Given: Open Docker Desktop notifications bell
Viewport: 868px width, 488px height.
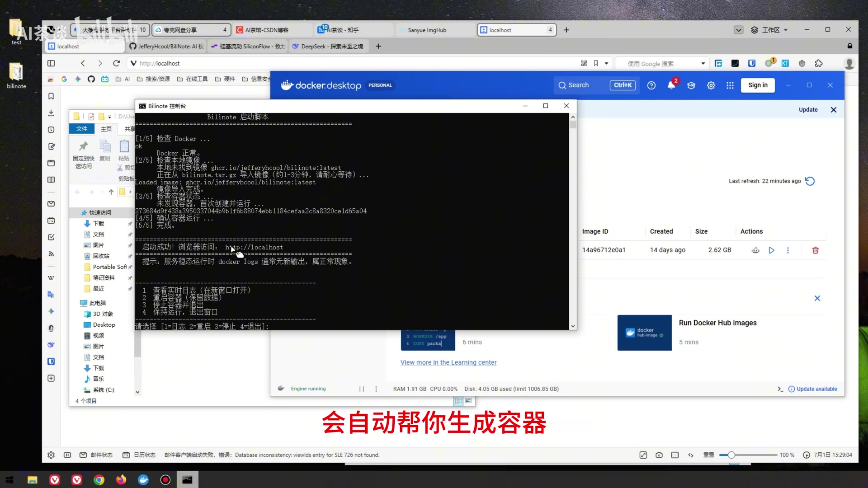Looking at the screenshot, I should point(671,85).
